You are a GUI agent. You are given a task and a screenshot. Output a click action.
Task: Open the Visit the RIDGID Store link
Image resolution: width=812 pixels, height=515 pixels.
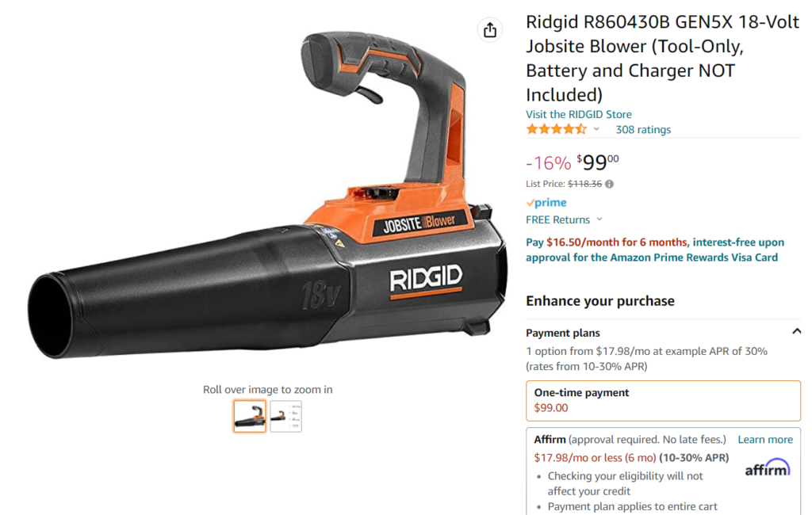coord(579,114)
